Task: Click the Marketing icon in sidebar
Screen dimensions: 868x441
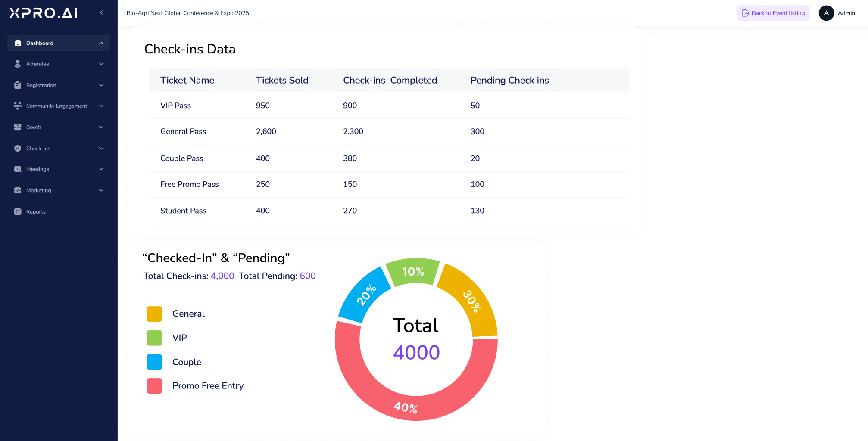Action: point(18,190)
